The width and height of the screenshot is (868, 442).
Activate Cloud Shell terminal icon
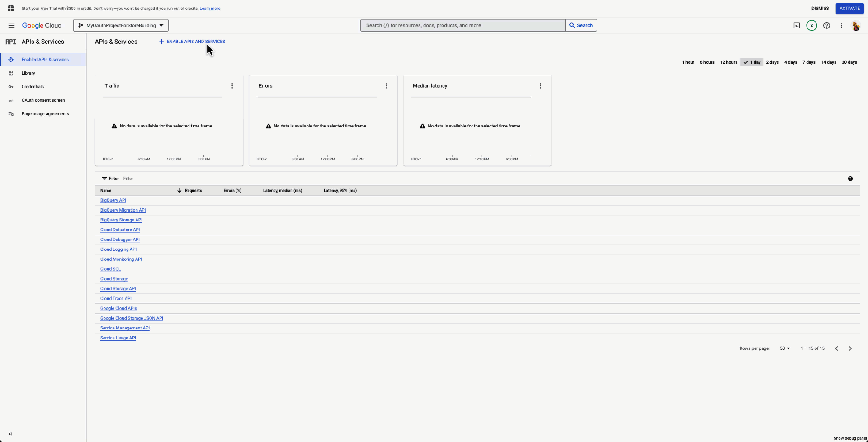coord(797,25)
